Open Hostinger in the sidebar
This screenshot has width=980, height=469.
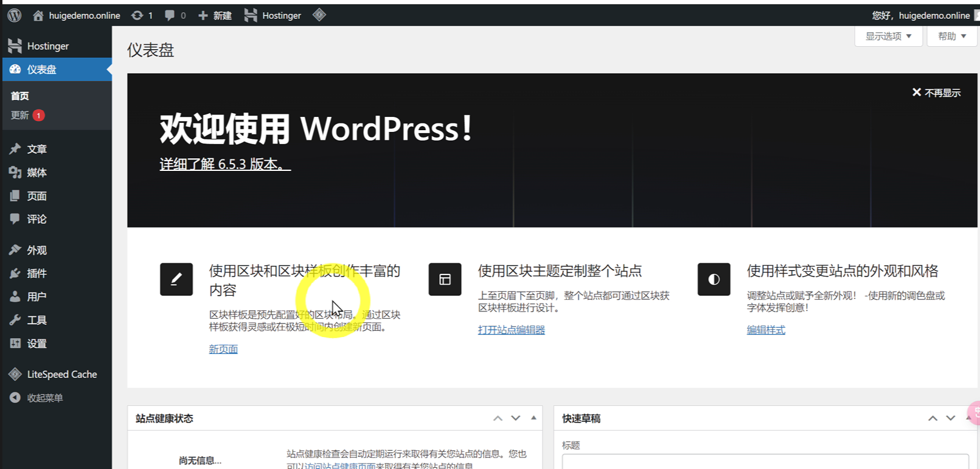coord(57,46)
